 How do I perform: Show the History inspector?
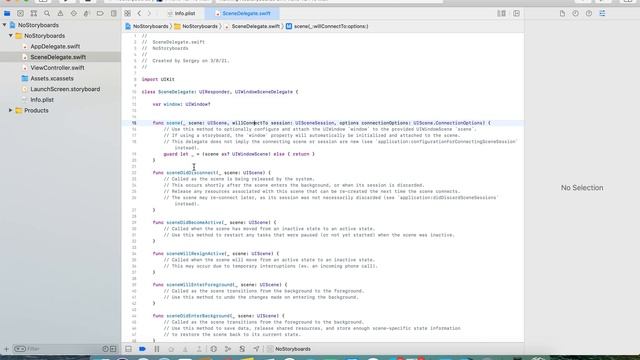(575, 13)
